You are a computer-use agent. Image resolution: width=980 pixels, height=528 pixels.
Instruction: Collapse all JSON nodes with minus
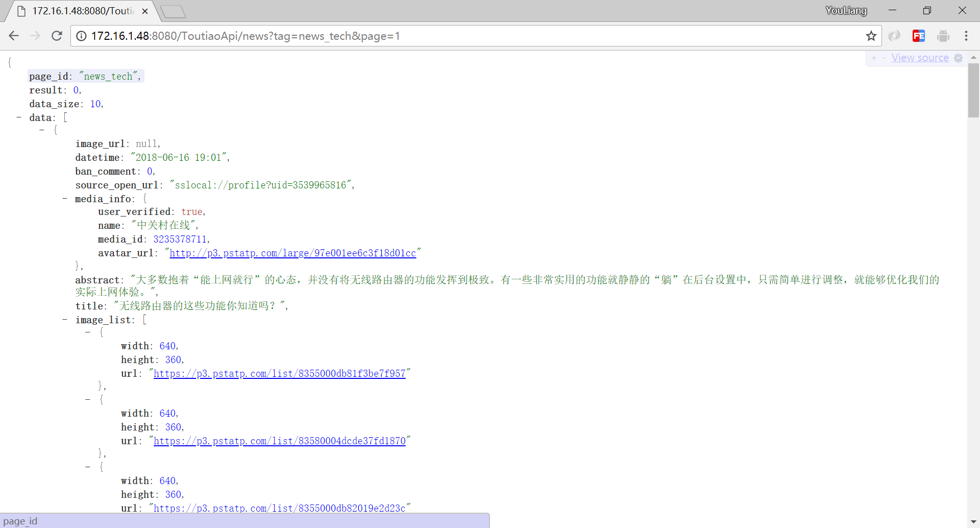click(x=884, y=58)
